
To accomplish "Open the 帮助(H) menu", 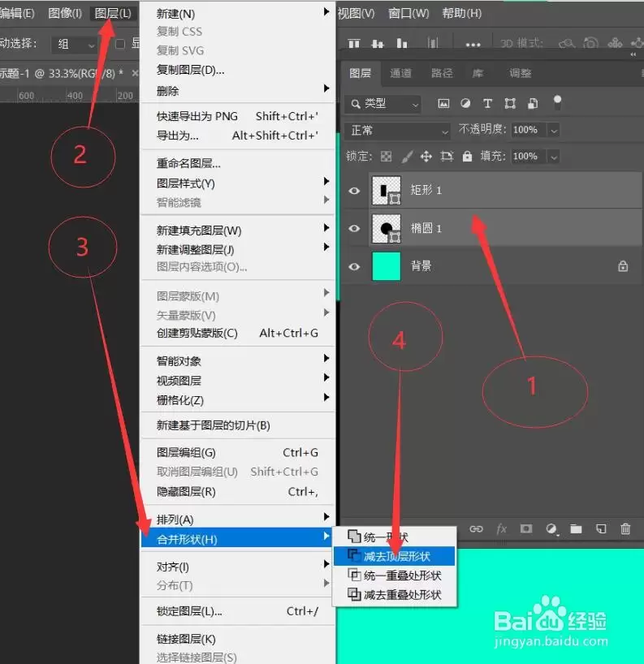I will click(x=462, y=14).
